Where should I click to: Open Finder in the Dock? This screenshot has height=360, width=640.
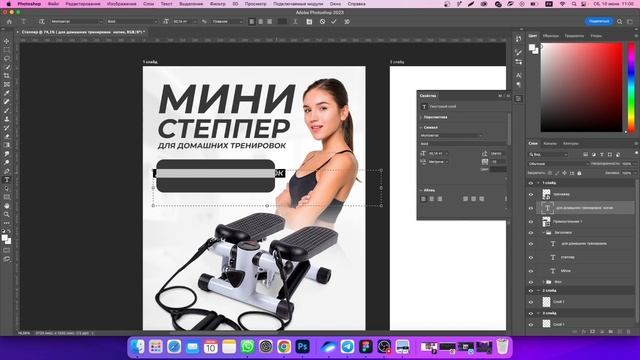(x=138, y=347)
